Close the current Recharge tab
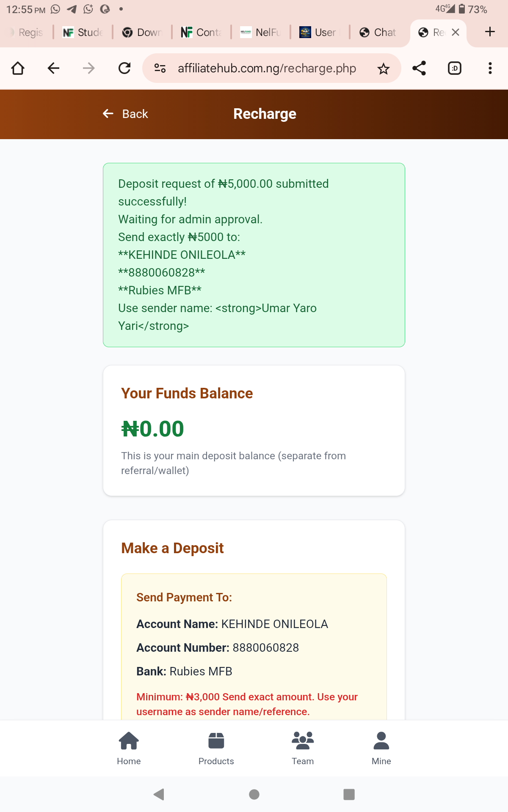 [456, 32]
